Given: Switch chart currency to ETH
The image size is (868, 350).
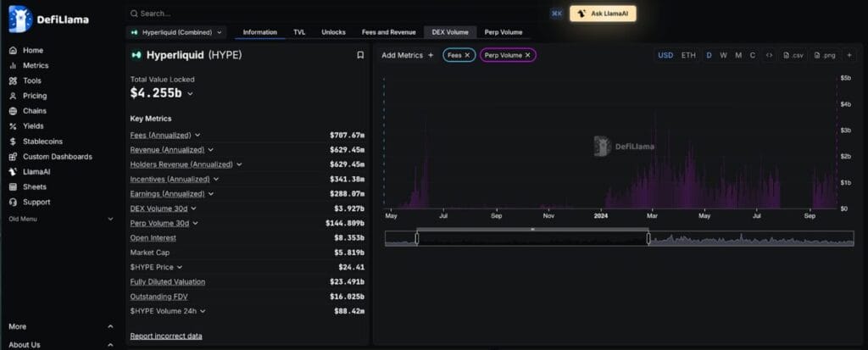Looking at the screenshot, I should coord(688,55).
